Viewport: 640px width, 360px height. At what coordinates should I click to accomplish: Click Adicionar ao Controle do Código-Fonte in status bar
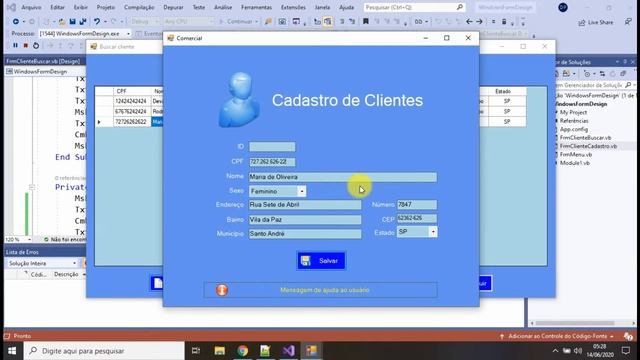(557, 336)
